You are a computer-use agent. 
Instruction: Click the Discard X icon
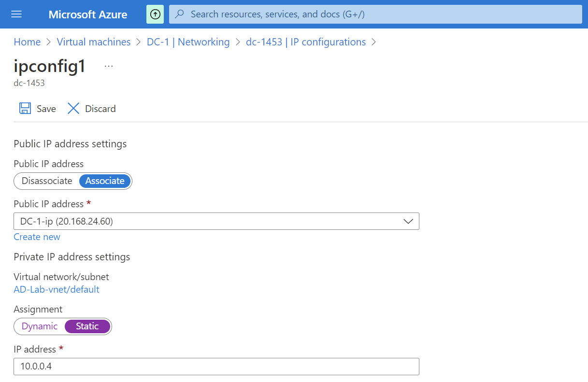[x=73, y=108]
